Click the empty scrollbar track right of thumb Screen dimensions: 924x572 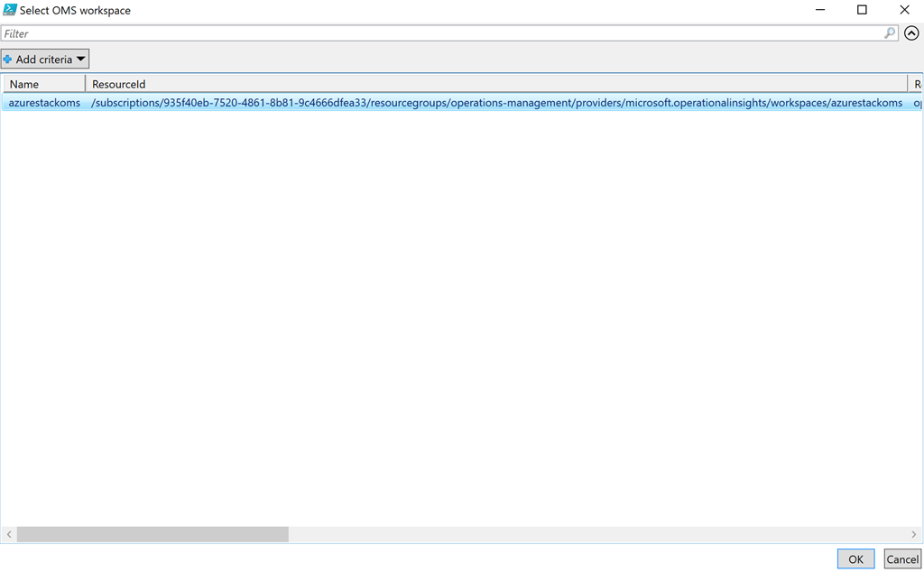click(x=596, y=535)
